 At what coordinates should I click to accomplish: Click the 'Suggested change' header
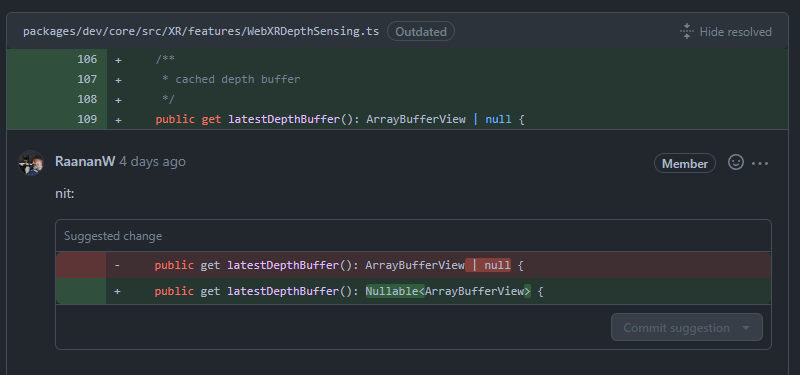pyautogui.click(x=113, y=236)
